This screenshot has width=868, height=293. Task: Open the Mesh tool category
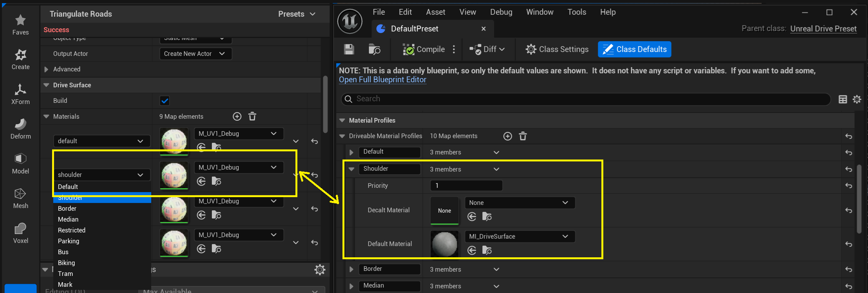coord(20,198)
